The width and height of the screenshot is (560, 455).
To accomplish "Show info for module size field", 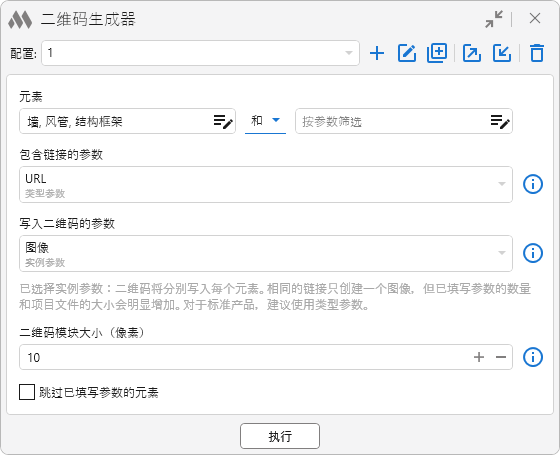I will coord(533,357).
